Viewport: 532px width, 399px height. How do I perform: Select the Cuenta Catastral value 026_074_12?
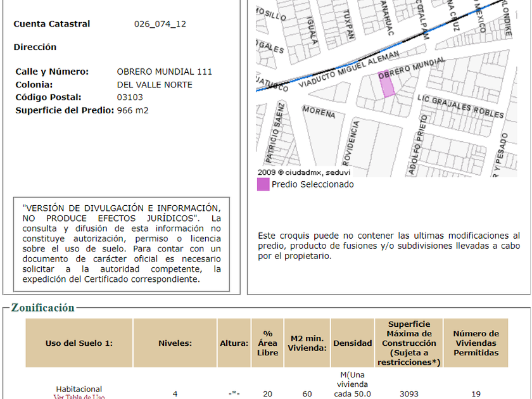click(160, 24)
